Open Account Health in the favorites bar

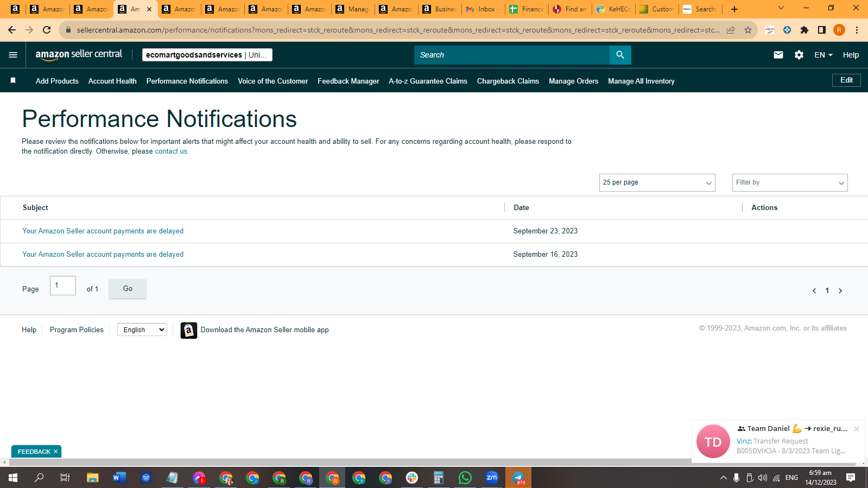pyautogui.click(x=112, y=81)
